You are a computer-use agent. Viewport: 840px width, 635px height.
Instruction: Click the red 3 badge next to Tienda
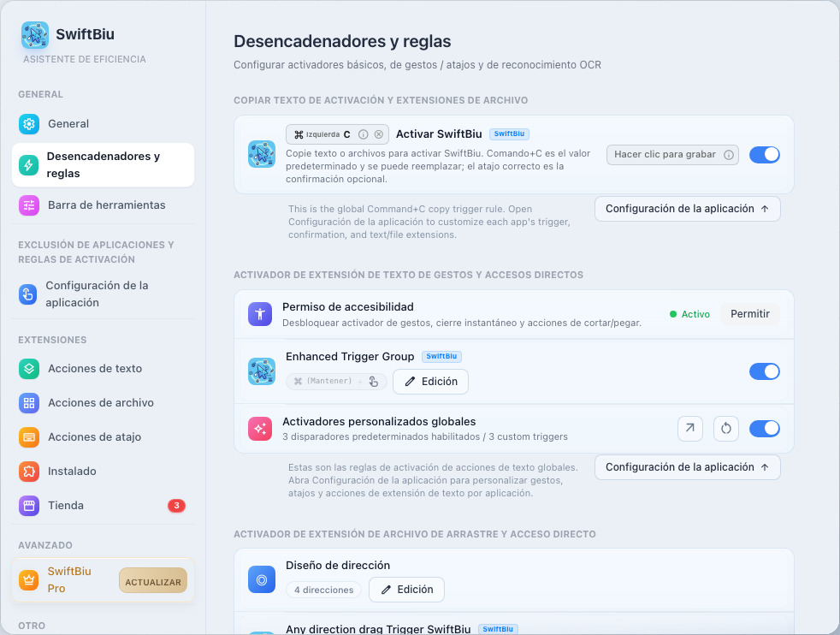click(176, 505)
